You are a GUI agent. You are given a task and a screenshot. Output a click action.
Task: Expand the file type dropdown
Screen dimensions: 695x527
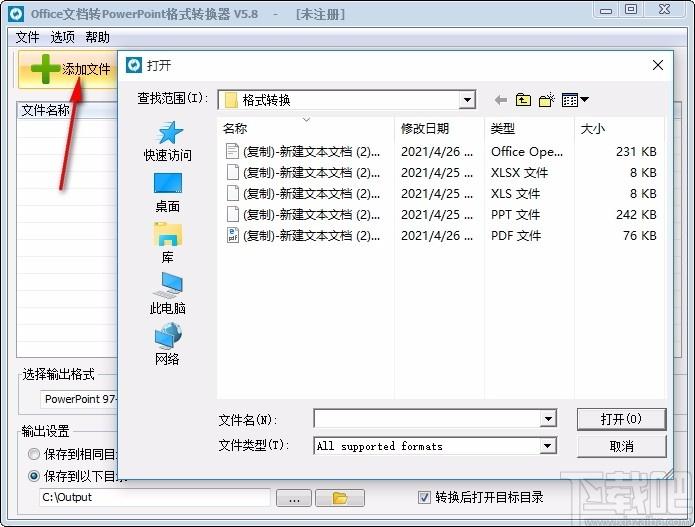[x=548, y=446]
